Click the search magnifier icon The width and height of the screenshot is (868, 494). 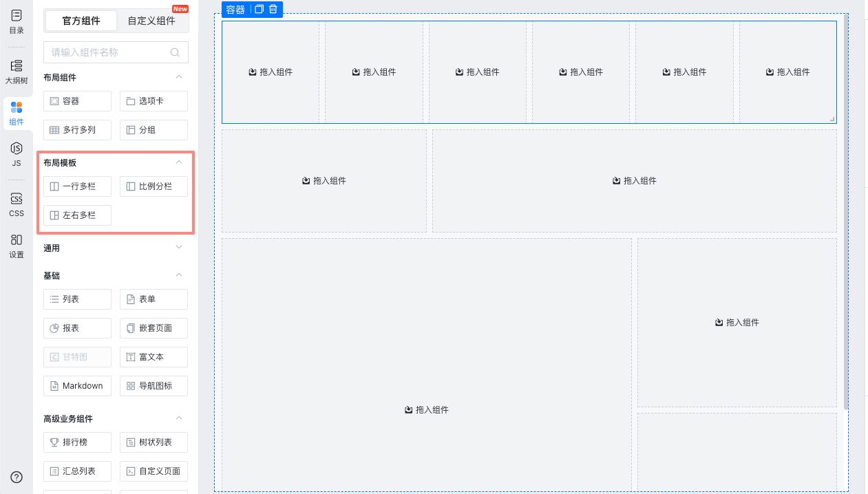coord(175,52)
